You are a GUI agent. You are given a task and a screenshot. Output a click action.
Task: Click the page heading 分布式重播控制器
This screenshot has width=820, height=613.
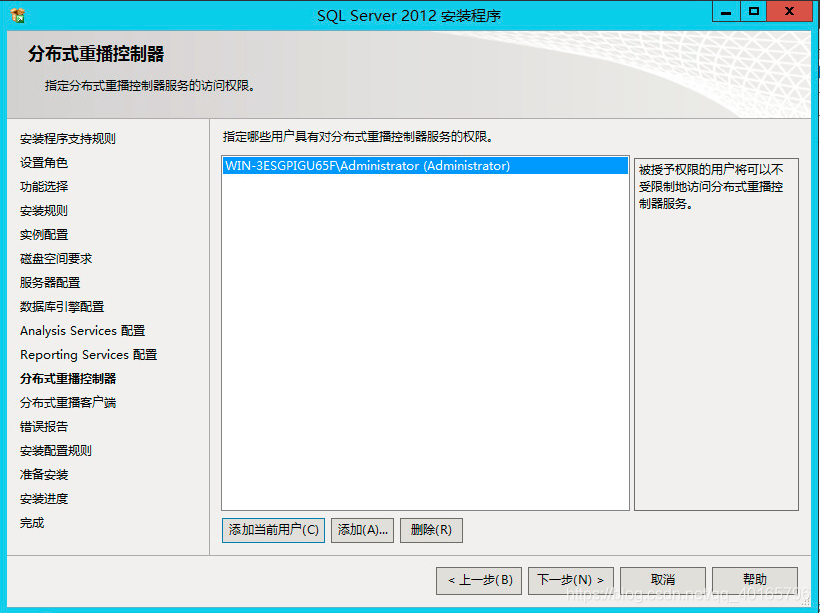96,54
